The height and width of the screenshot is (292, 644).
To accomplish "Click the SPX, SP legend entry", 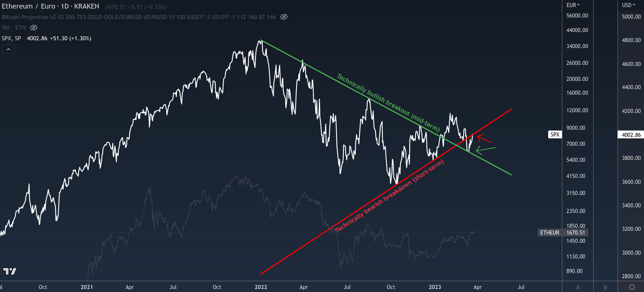I will [x=12, y=38].
